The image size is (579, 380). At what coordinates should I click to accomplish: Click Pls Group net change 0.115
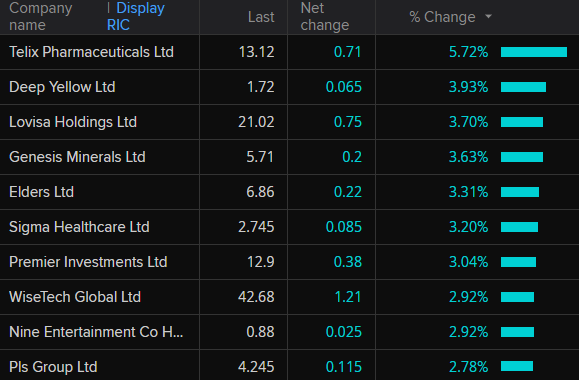pos(343,367)
